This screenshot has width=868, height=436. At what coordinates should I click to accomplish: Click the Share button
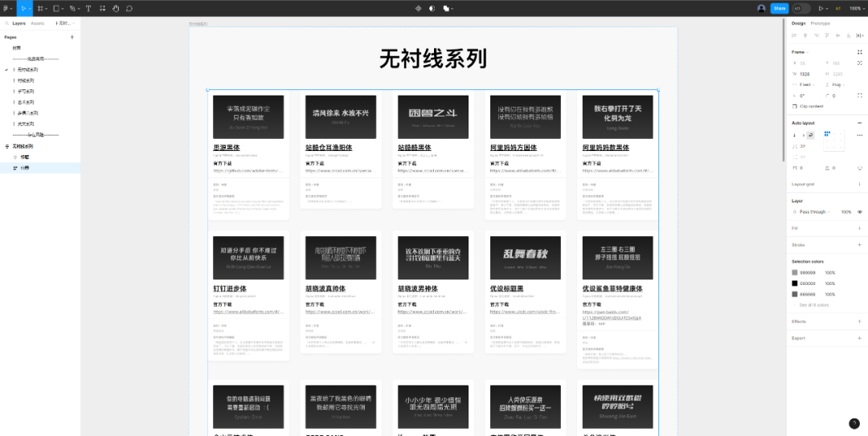[780, 8]
